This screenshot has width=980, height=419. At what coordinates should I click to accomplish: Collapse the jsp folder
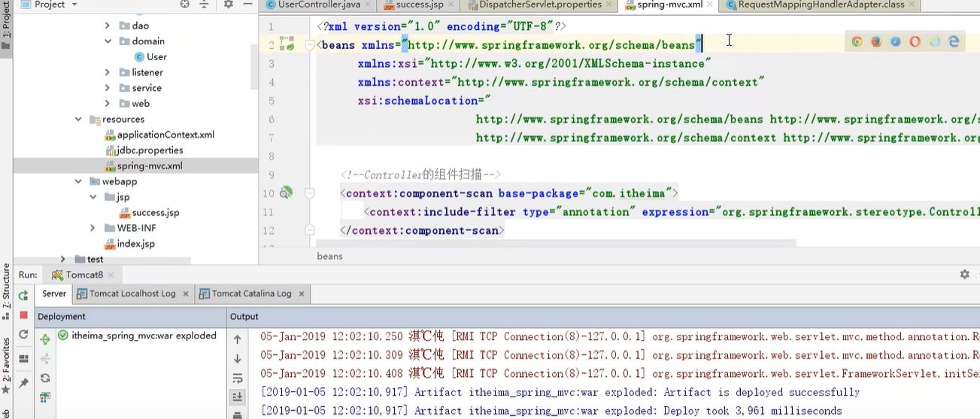93,197
